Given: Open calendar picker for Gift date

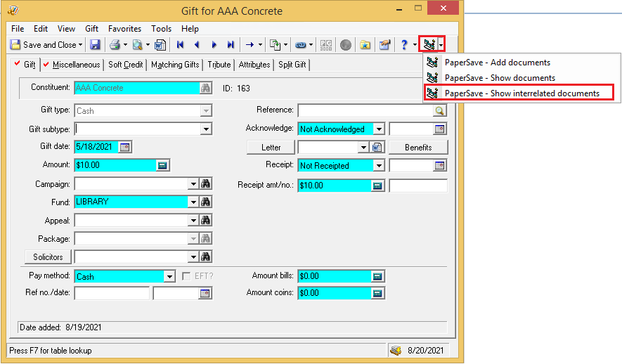Looking at the screenshot, I should click(125, 148).
